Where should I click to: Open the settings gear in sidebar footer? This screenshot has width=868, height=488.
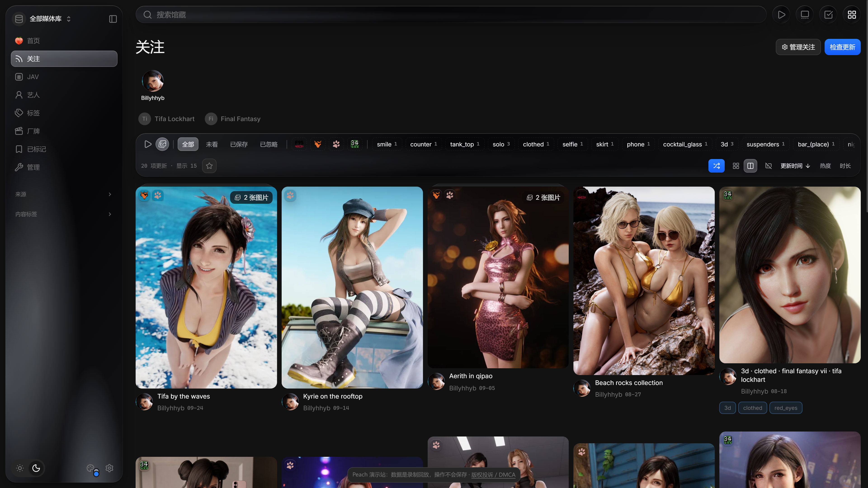point(109,468)
